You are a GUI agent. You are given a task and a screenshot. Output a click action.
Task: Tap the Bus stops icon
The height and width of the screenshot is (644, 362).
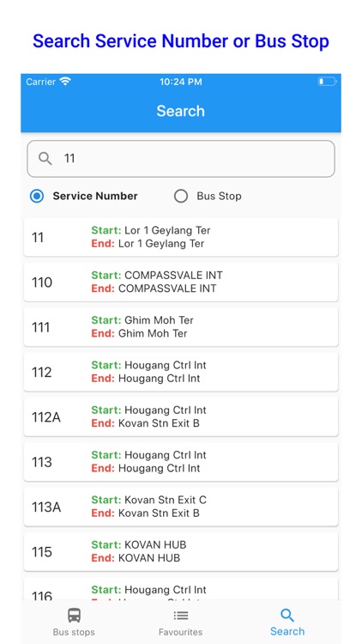pyautogui.click(x=74, y=616)
